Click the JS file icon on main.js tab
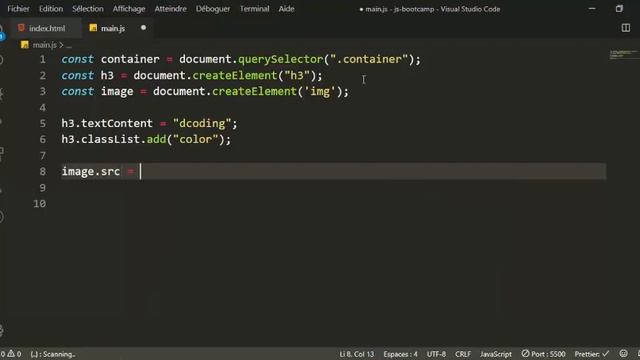 tap(93, 28)
